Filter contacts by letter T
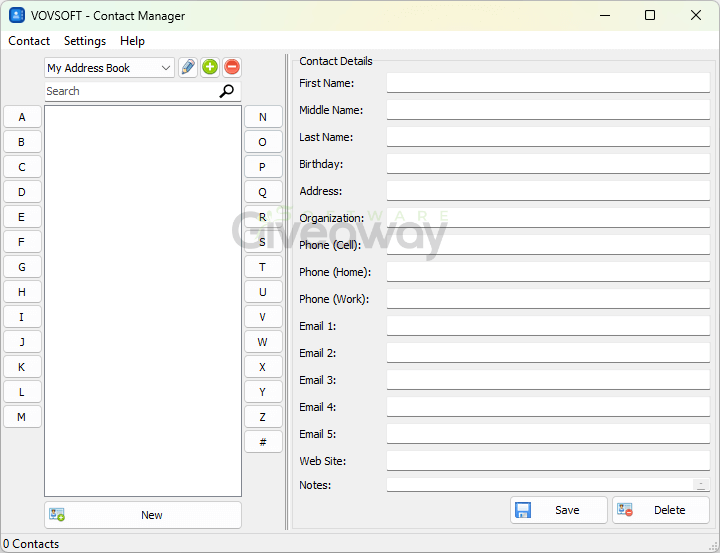This screenshot has height=553, width=720. (x=263, y=267)
